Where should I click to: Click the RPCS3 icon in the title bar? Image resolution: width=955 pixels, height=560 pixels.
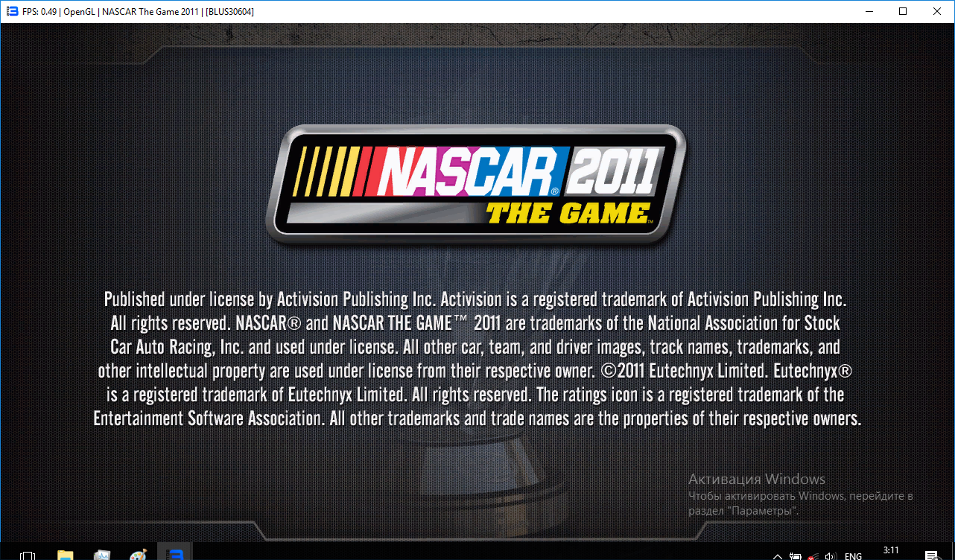12,12
